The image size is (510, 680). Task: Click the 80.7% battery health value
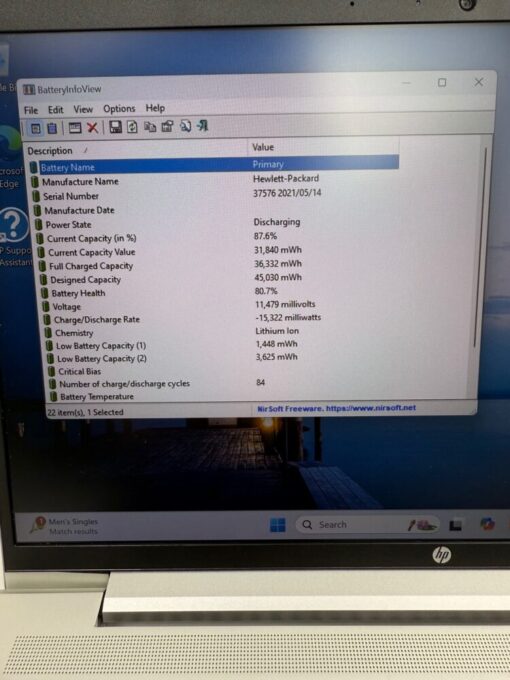pyautogui.click(x=266, y=291)
